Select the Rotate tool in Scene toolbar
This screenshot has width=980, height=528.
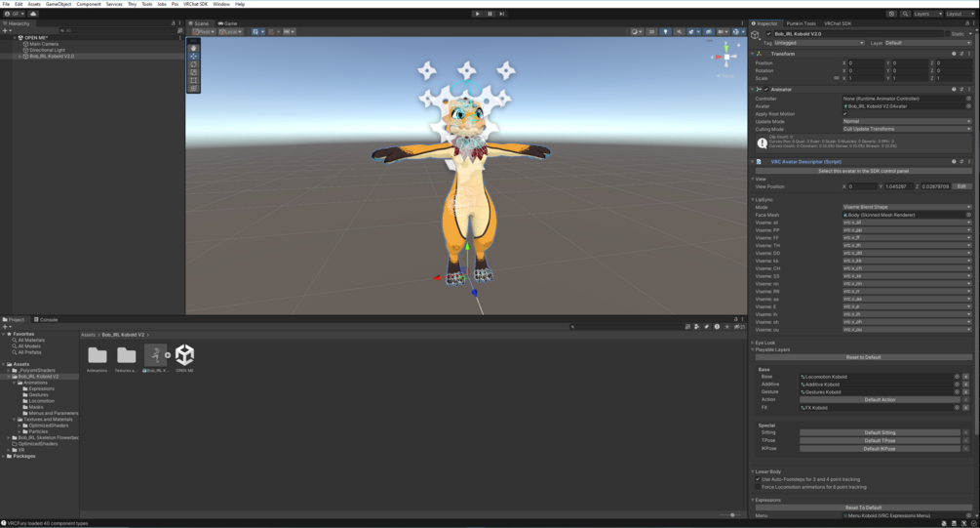[x=194, y=64]
